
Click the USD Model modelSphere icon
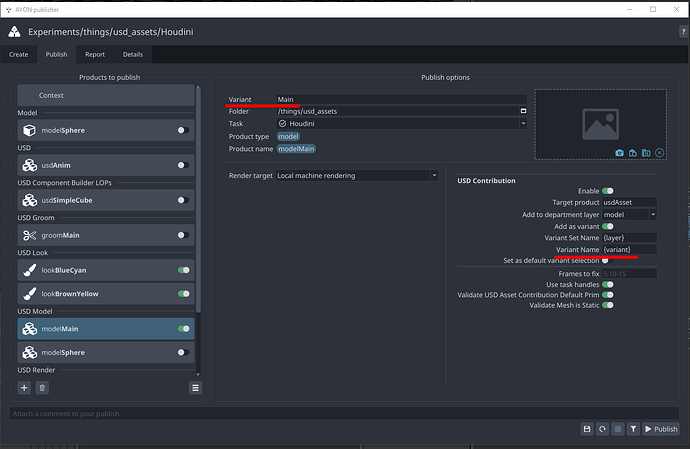click(x=29, y=352)
